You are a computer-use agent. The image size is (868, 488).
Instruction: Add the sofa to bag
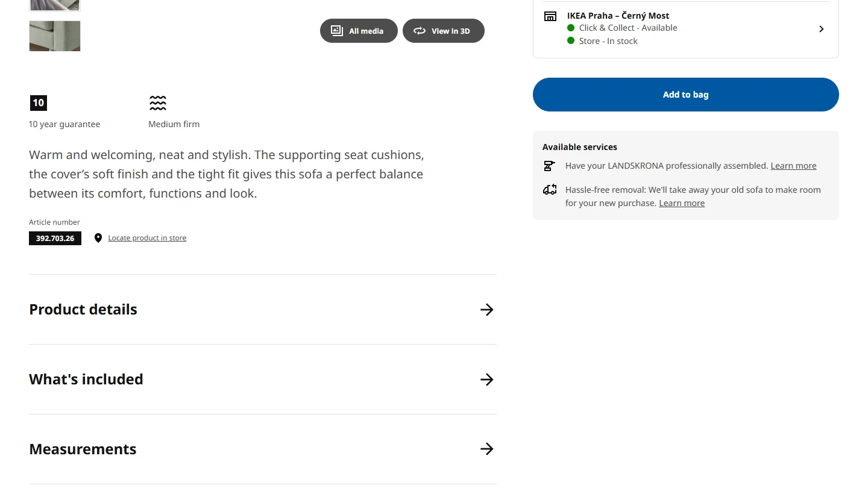[685, 95]
